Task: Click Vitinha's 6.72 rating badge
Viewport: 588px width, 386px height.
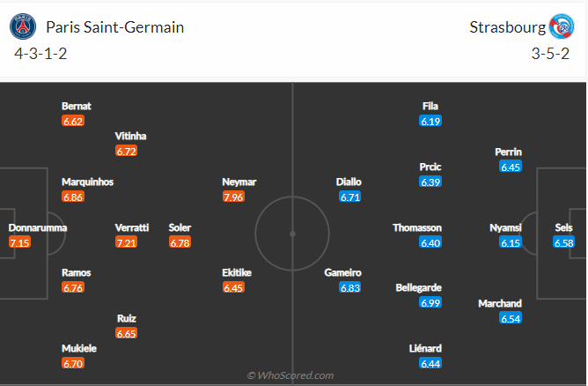Action: [x=128, y=152]
